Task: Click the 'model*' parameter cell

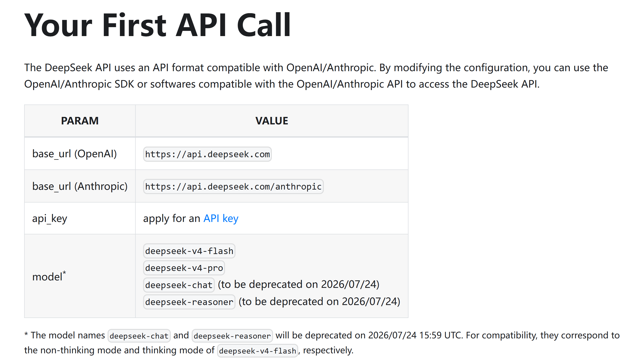Action: point(80,276)
